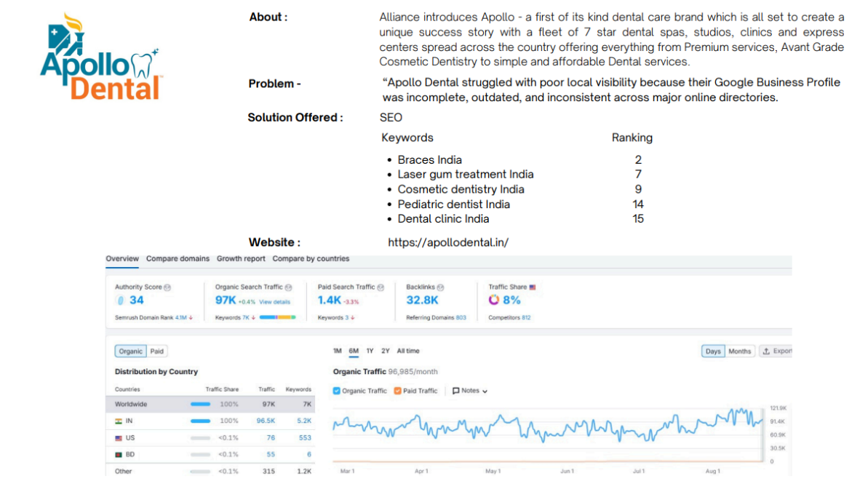Image resolution: width=868 pixels, height=489 pixels.
Task: Open the Compare domains tab
Action: 178,258
